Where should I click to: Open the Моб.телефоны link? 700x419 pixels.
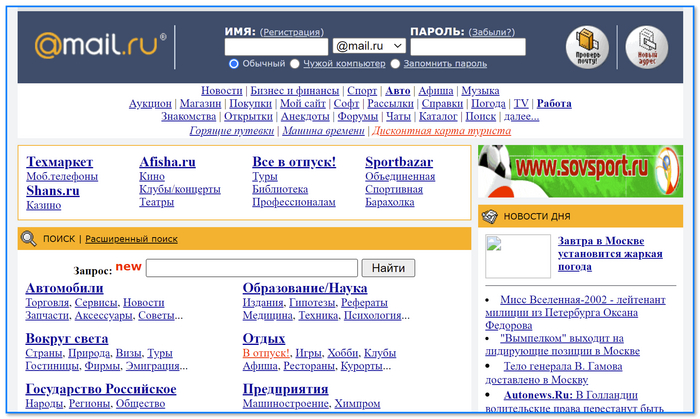tap(62, 176)
